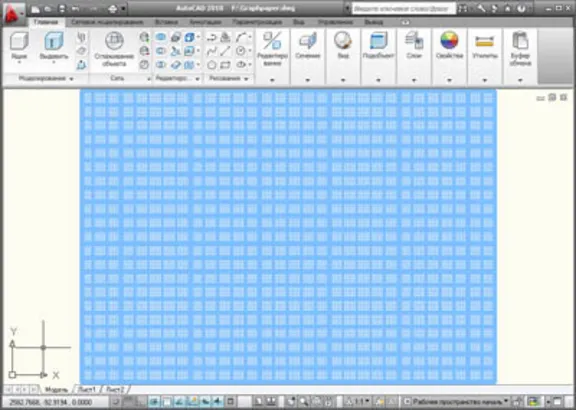576x410 pixels.
Task: Toggle Object Snap in status bar
Action: coord(166,401)
